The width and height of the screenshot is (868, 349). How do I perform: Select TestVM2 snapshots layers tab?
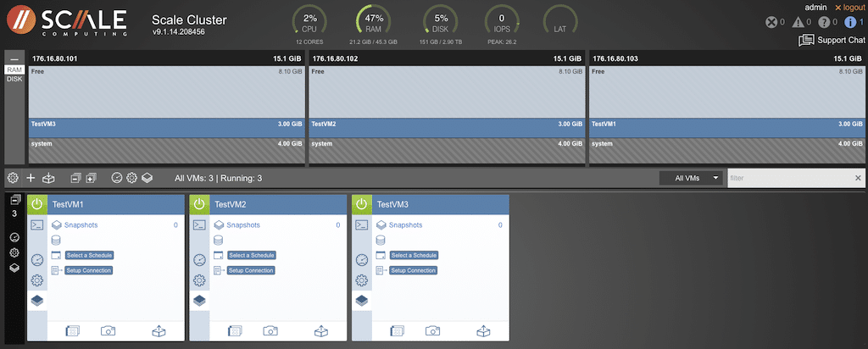coord(199,301)
